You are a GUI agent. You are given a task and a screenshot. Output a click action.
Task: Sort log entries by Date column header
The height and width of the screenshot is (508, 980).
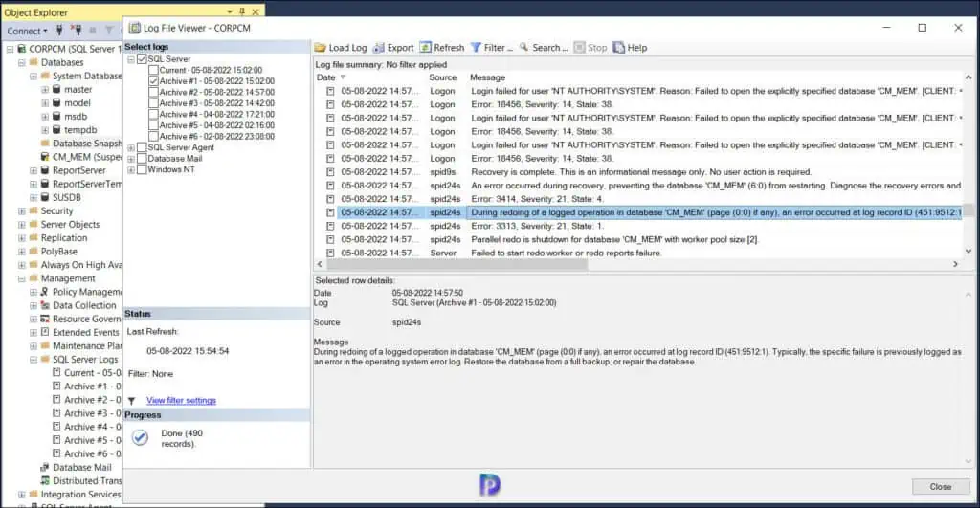[x=326, y=77]
